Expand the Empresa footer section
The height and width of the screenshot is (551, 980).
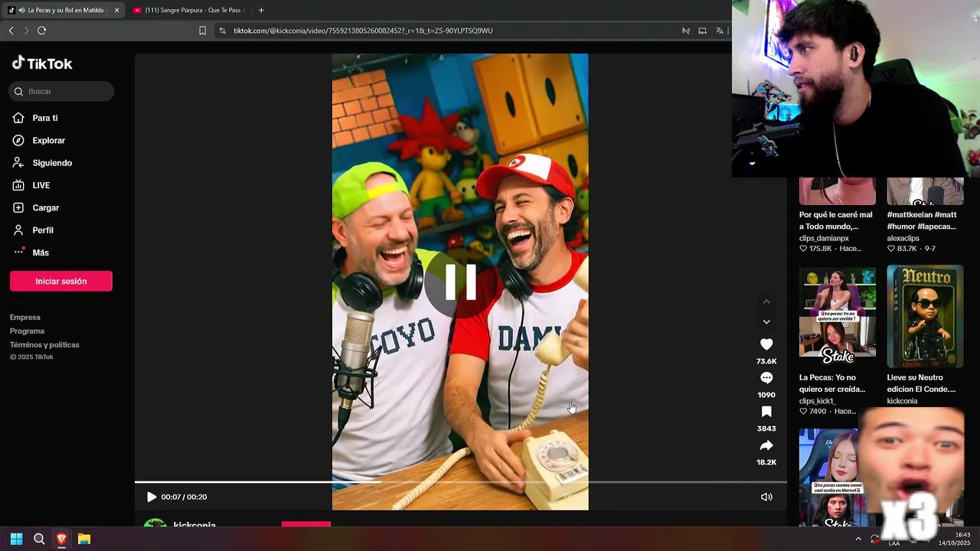point(25,317)
